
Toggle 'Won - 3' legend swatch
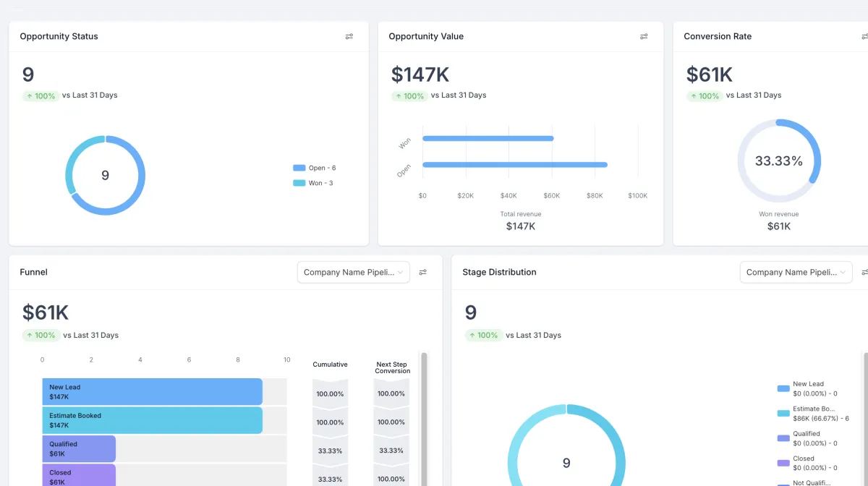pos(299,183)
